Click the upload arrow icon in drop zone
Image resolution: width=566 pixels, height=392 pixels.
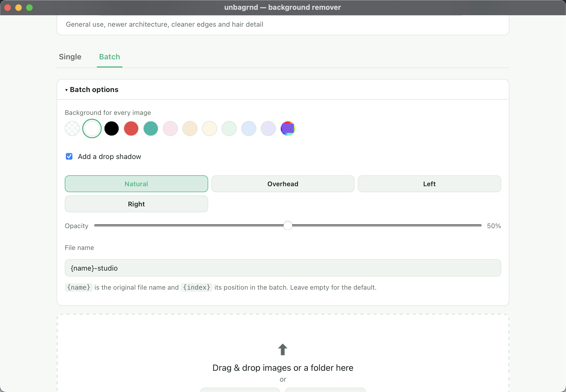coord(283,349)
